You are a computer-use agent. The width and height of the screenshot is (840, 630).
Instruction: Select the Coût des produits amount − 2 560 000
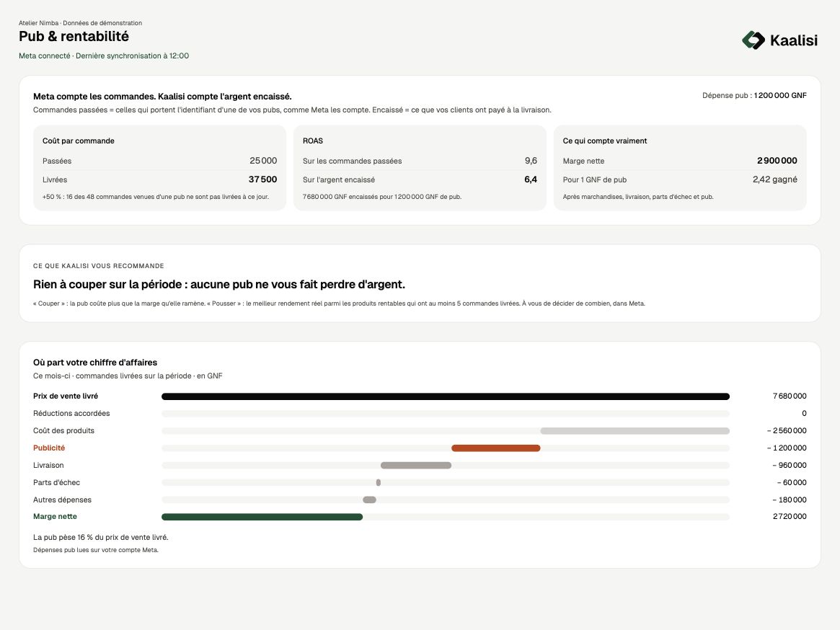click(x=787, y=431)
